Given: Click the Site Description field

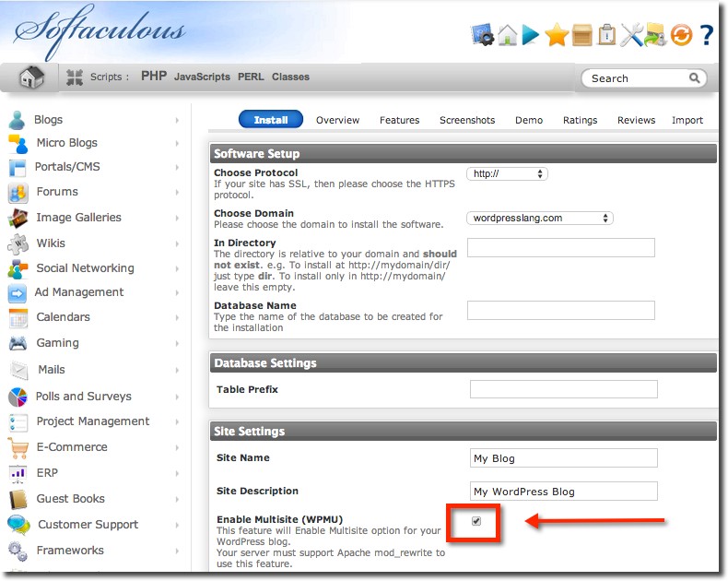Looking at the screenshot, I should 564,492.
